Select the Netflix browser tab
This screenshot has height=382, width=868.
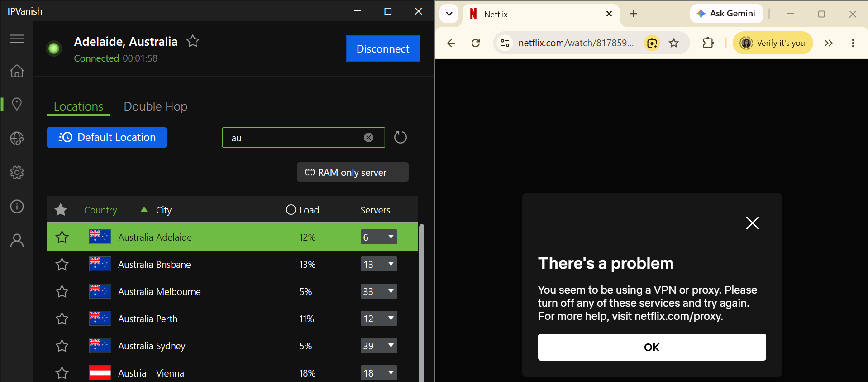point(541,14)
